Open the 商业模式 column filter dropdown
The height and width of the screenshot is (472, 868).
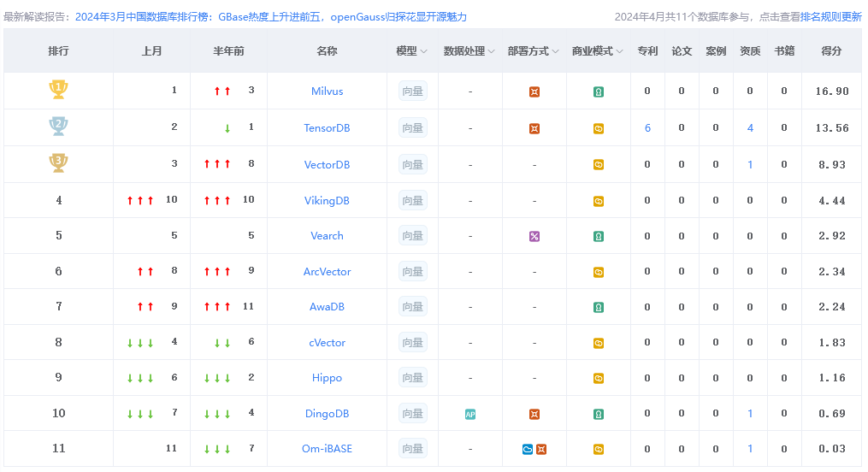(619, 51)
